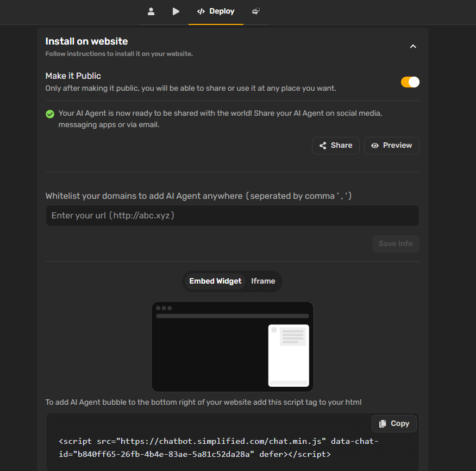Click the Save Info button
Image resolution: width=476 pixels, height=471 pixels.
[x=396, y=244]
